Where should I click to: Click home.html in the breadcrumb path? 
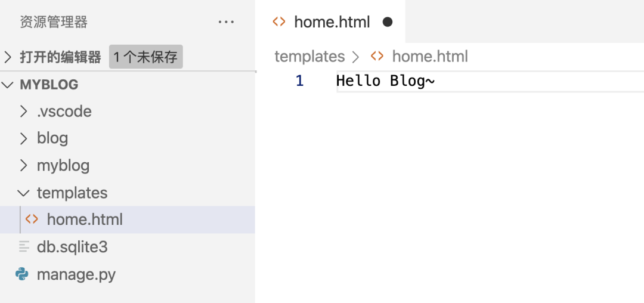[x=430, y=57]
